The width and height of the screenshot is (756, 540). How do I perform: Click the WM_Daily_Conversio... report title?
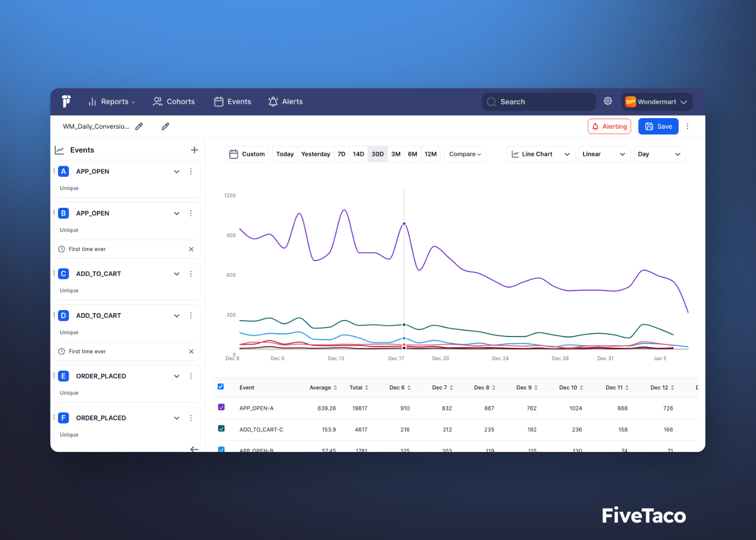coord(96,127)
